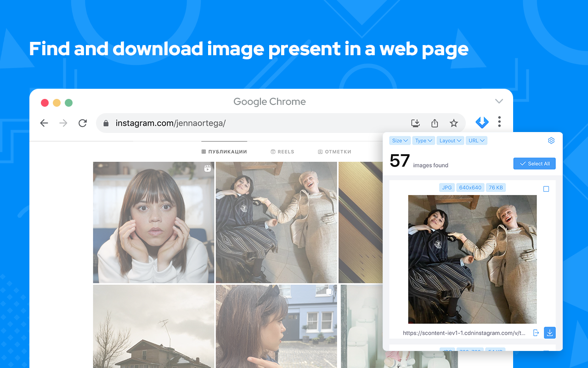Expand the Layout filter dropdown
Screen dimensions: 588x368
(x=450, y=140)
